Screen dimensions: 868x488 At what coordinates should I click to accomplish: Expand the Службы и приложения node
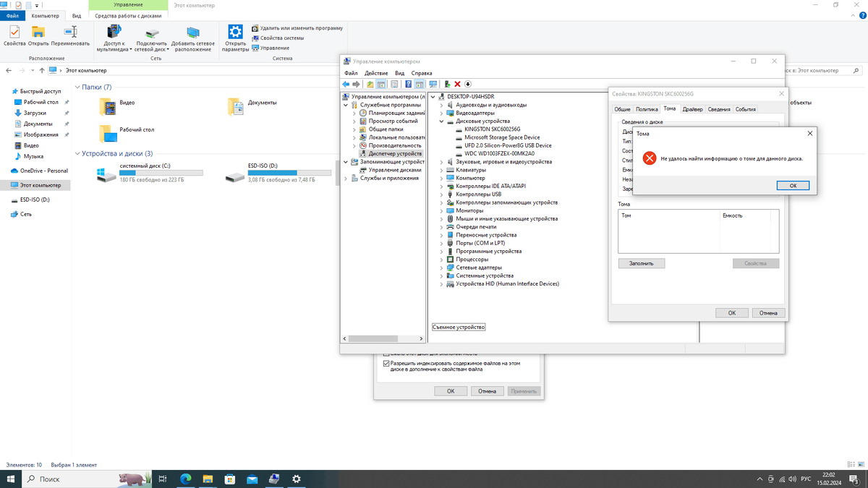point(346,178)
